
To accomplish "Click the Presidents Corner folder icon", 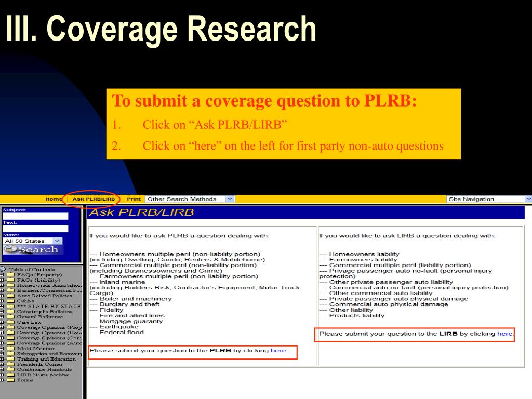I will [11, 364].
